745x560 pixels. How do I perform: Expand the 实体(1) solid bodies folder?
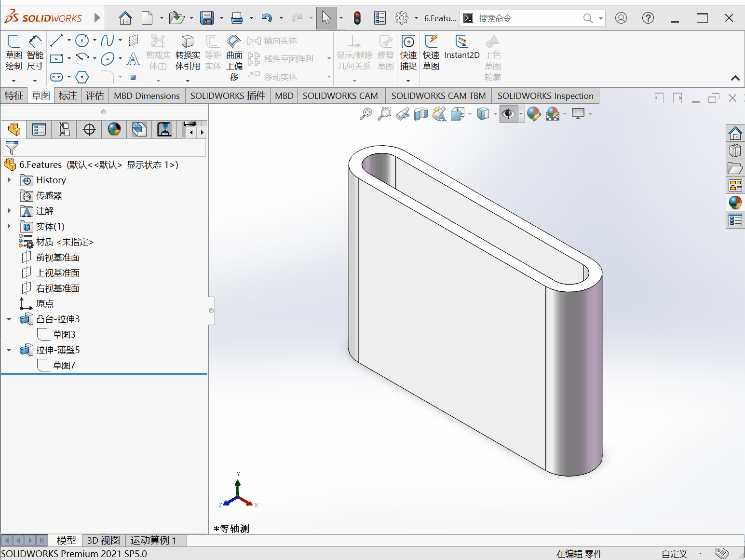coord(9,226)
